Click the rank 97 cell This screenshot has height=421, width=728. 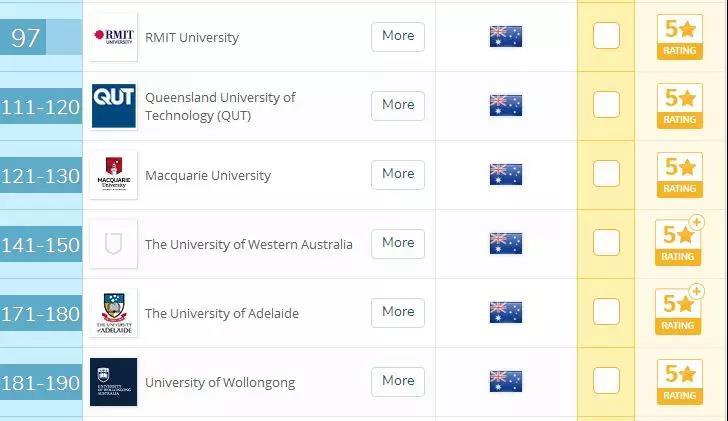click(x=40, y=38)
